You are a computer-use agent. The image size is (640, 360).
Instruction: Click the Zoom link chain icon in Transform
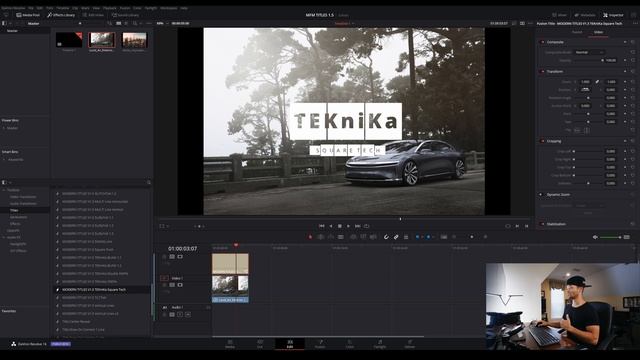pos(597,82)
